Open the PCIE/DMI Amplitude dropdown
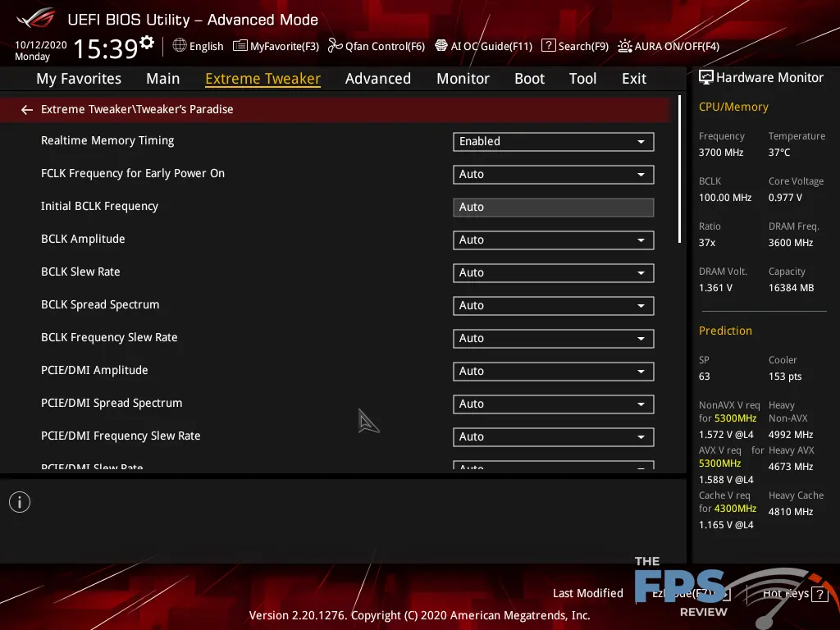The width and height of the screenshot is (840, 630). [554, 372]
